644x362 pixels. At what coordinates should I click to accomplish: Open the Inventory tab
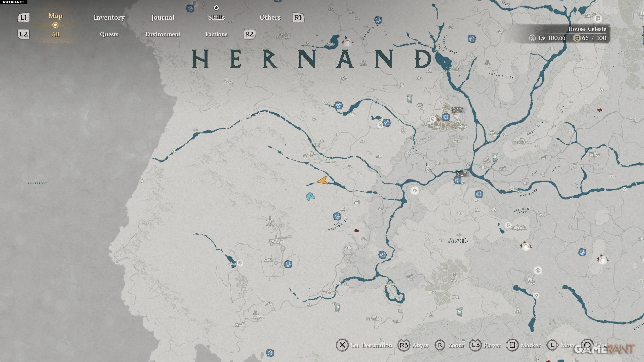pyautogui.click(x=109, y=17)
